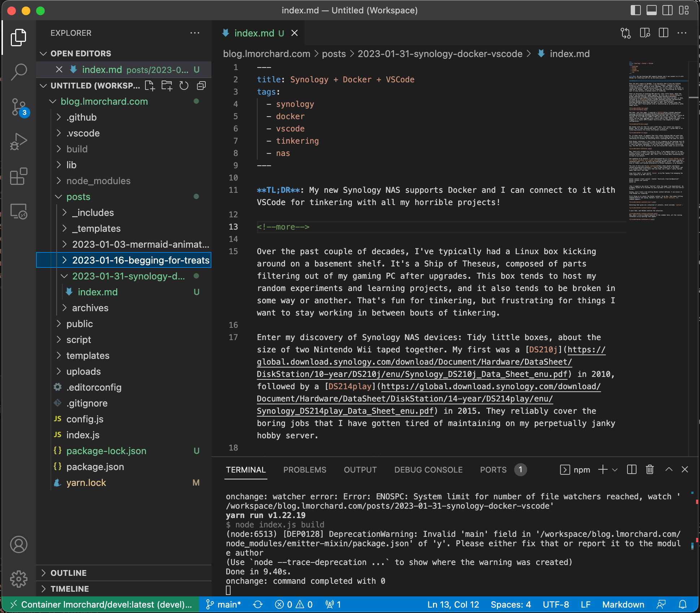
Task: Switch to the Output tab
Action: tap(360, 470)
